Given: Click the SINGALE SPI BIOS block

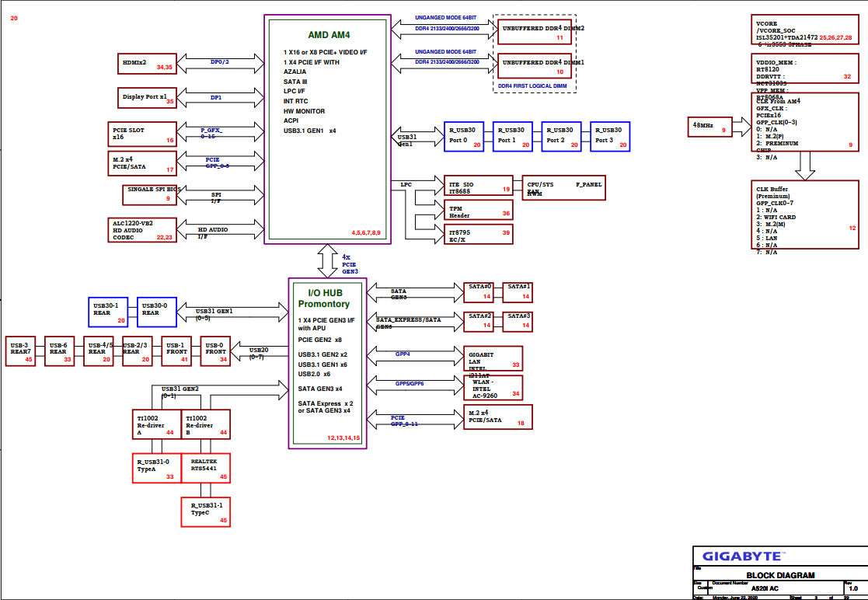Looking at the screenshot, I should (x=149, y=194).
